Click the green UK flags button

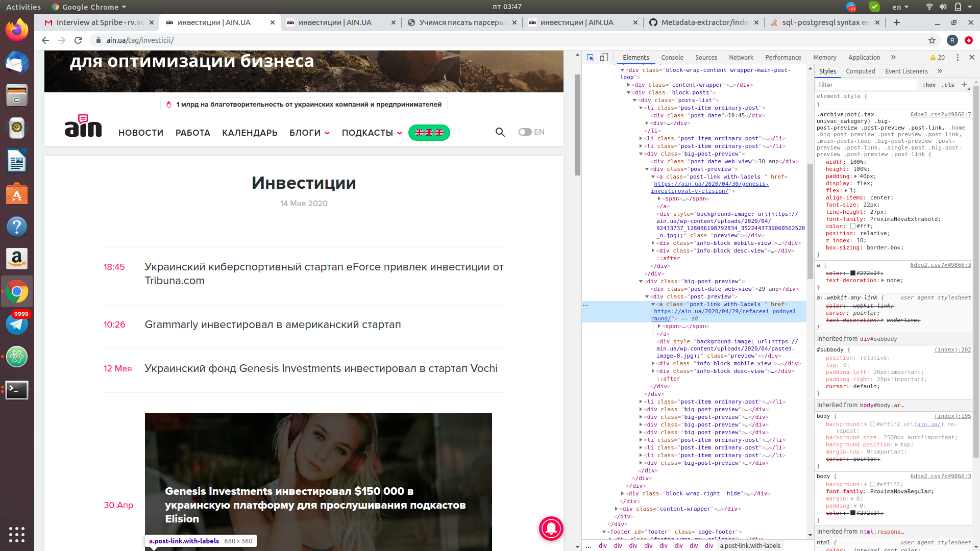click(x=429, y=133)
